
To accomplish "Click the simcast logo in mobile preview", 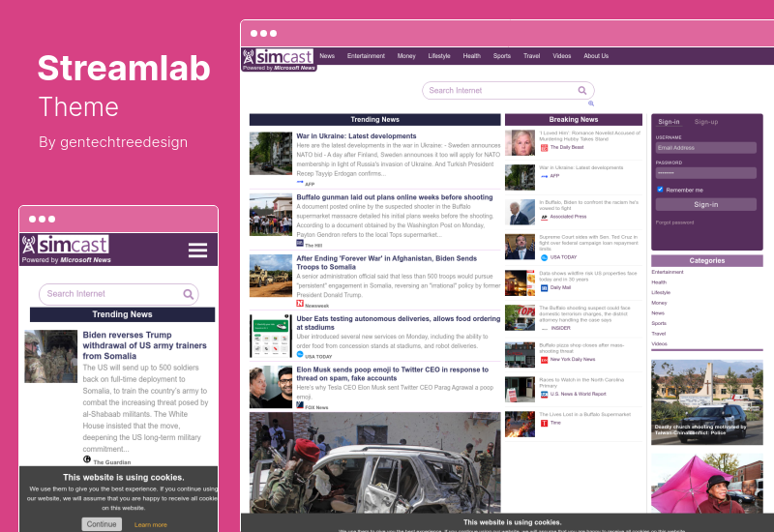I will [x=66, y=249].
